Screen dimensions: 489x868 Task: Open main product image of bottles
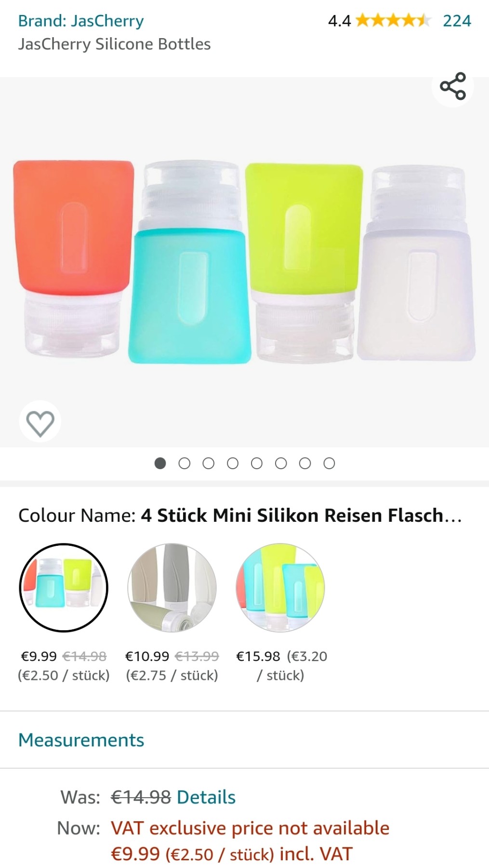point(244,262)
